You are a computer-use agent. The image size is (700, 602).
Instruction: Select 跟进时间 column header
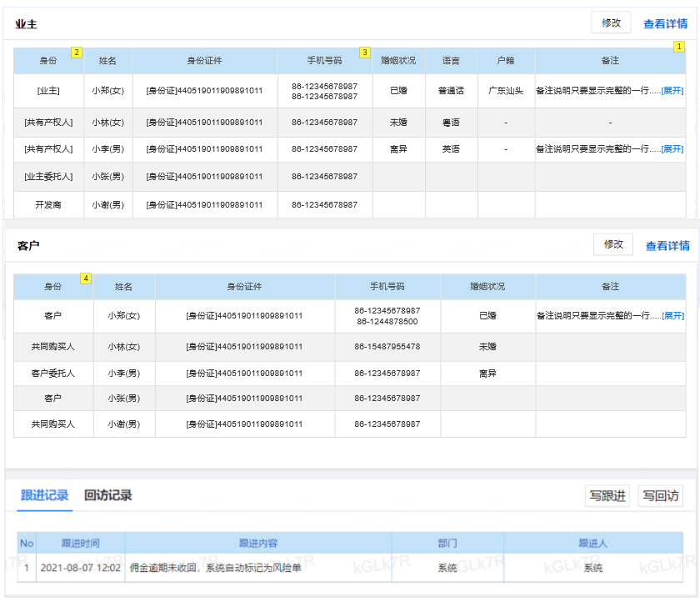[80, 543]
